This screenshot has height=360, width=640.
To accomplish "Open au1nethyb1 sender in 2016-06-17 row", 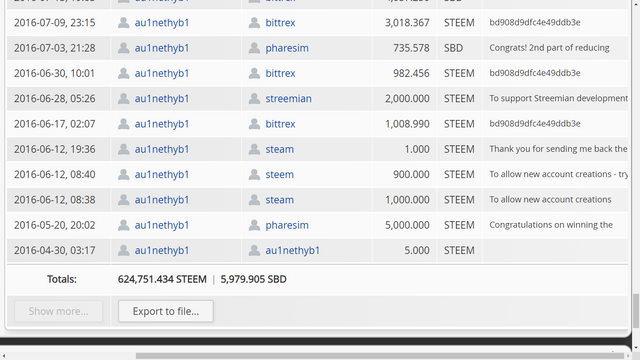I will [162, 124].
